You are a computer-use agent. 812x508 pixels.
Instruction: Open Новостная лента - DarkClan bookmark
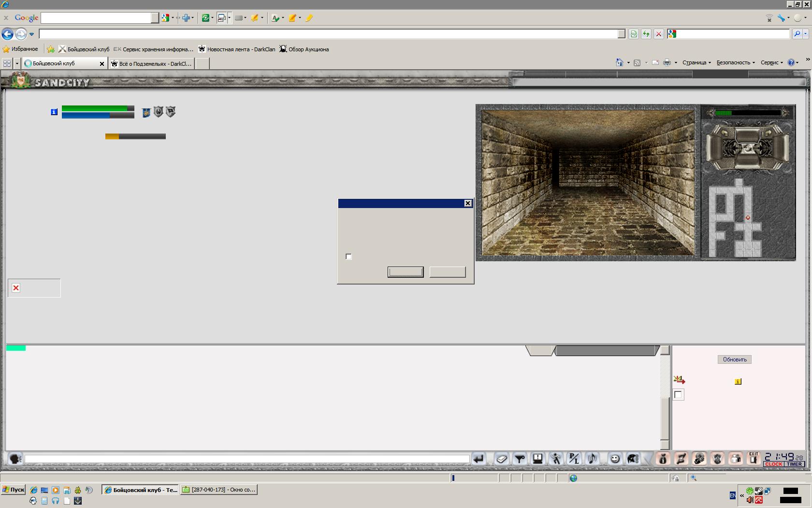(x=237, y=49)
